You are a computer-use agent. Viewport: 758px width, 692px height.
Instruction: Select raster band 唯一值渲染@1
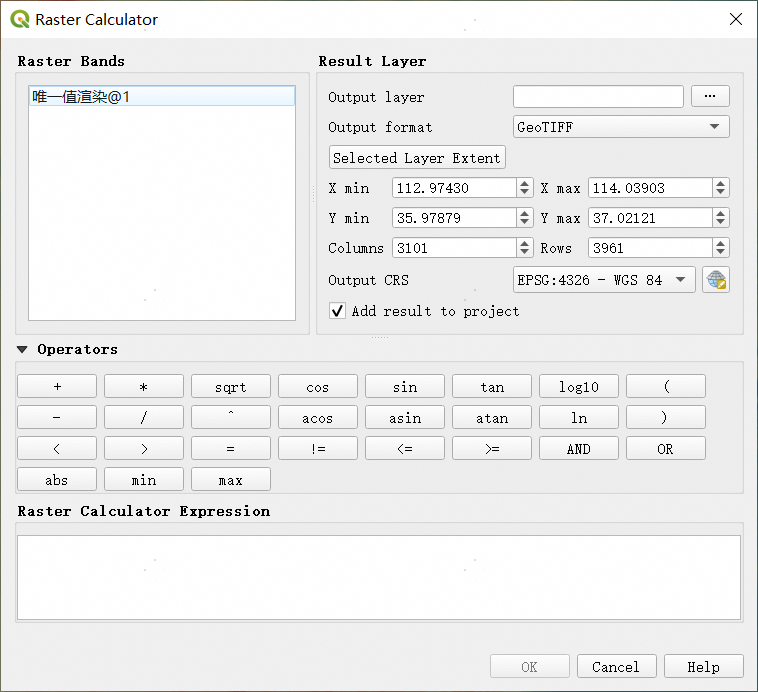[x=161, y=96]
